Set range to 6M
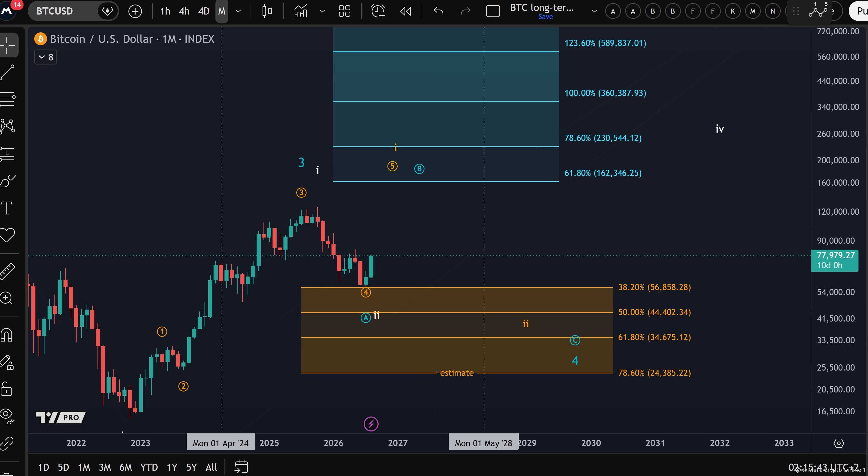868x476 pixels. [126, 467]
